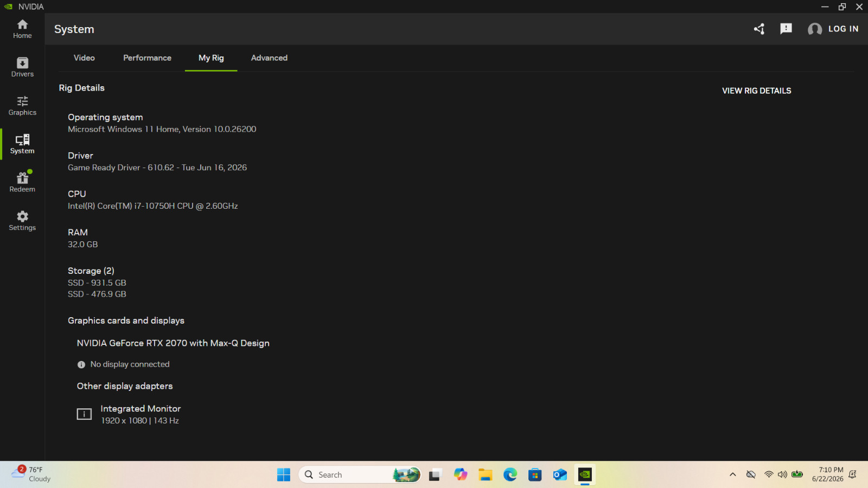Select the Windows version text
Image resolution: width=868 pixels, height=488 pixels.
(162, 129)
